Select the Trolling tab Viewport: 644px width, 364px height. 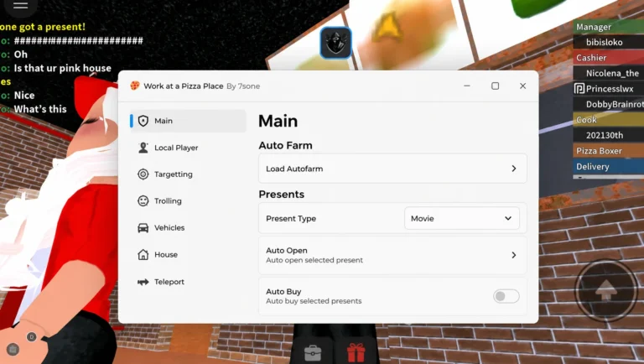click(x=188, y=201)
